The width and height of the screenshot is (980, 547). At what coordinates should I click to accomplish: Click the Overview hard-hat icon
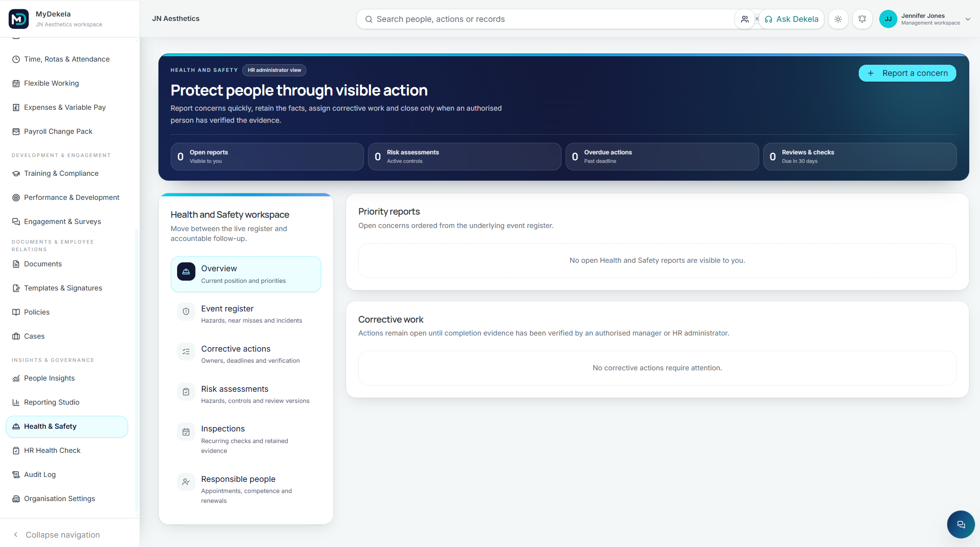pos(186,271)
